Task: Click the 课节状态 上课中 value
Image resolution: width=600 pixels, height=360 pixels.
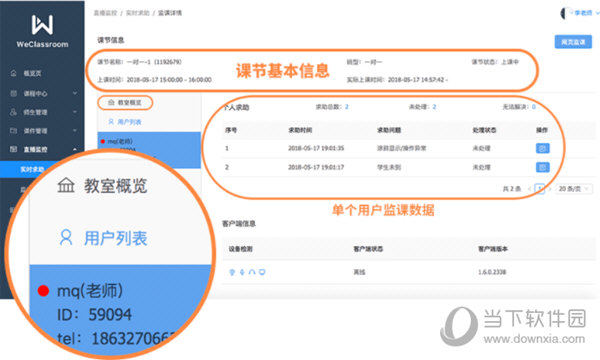Action: coord(510,62)
